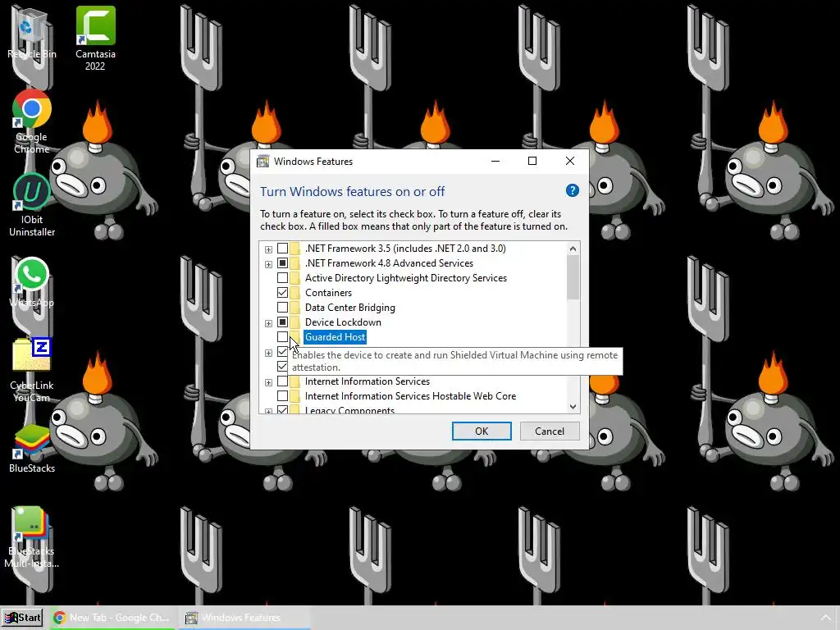
Task: Expand the Device Lockdown tree node
Action: pyautogui.click(x=268, y=323)
